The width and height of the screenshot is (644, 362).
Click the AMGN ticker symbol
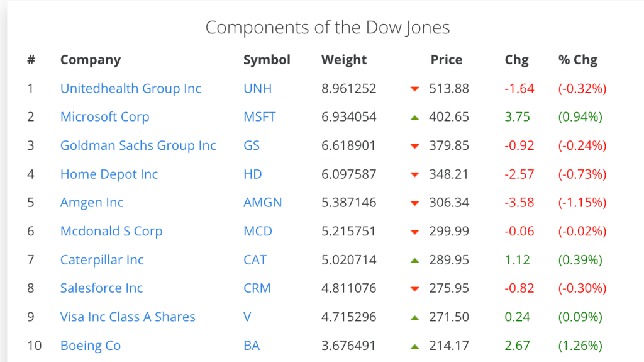[262, 202]
